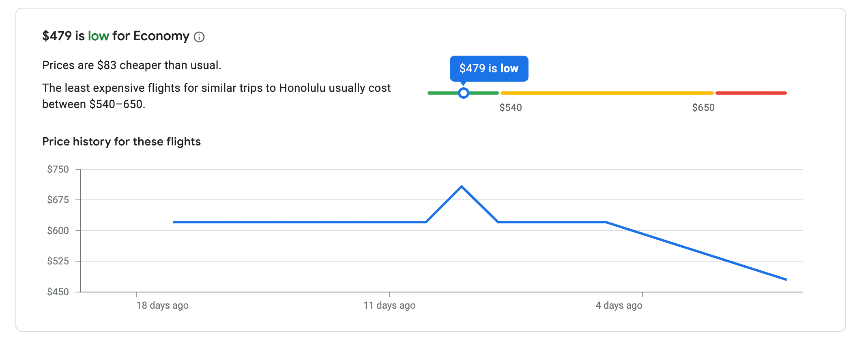
Task: Click the "4 days ago" axis label
Action: (619, 305)
